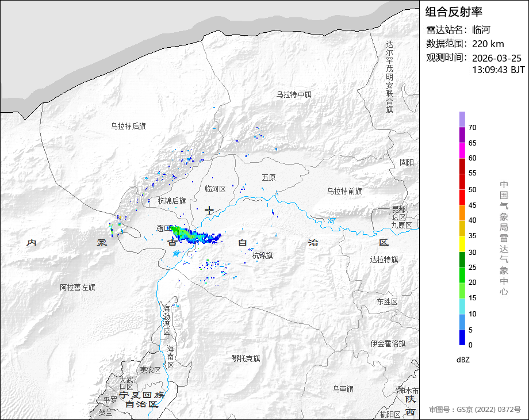Pick the dark green 25–30 dBZ swatch
This screenshot has height=420, width=529.
pyautogui.click(x=462, y=259)
